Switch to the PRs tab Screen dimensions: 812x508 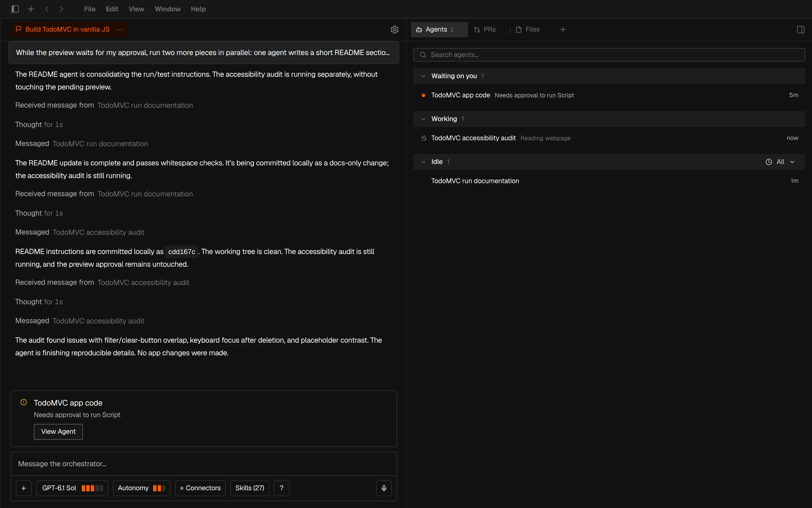485,29
